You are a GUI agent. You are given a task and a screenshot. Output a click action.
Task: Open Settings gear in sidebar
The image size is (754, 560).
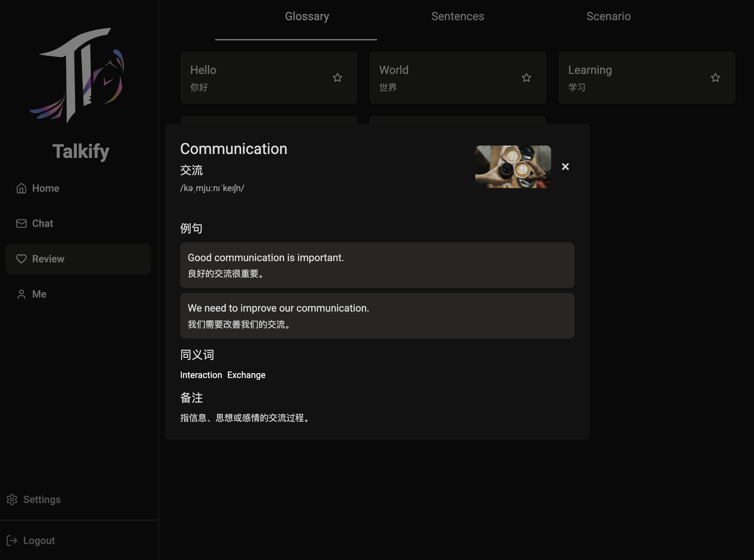(12, 499)
